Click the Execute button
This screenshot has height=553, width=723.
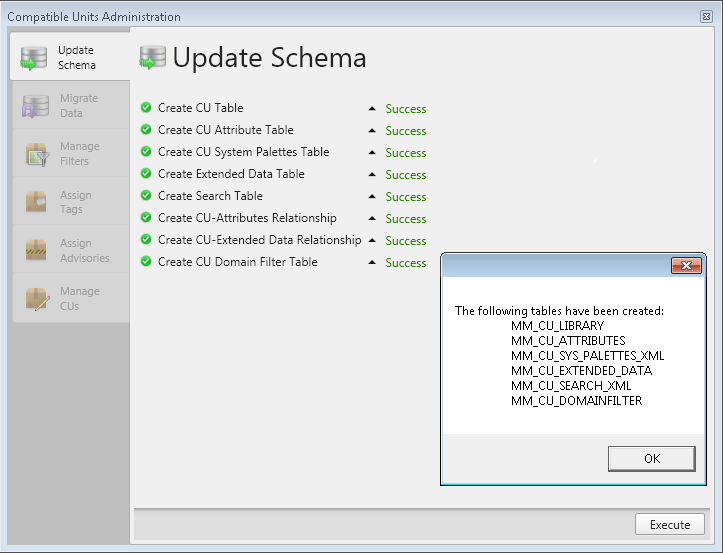[669, 524]
